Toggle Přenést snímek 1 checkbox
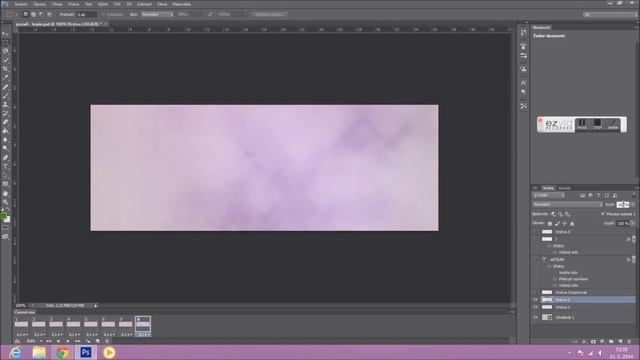 click(x=603, y=214)
